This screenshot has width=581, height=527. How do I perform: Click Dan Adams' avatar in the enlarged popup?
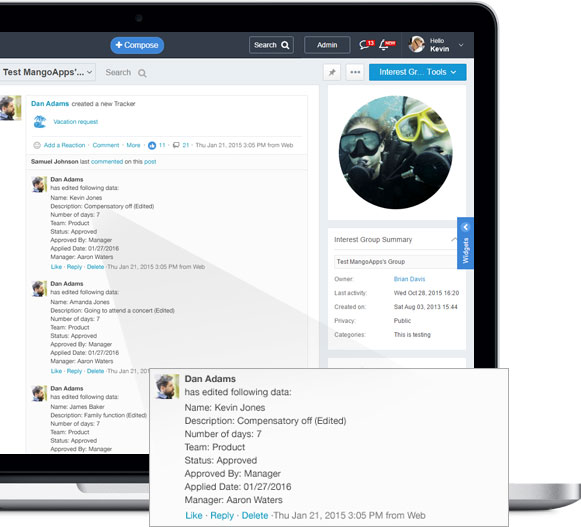point(167,386)
